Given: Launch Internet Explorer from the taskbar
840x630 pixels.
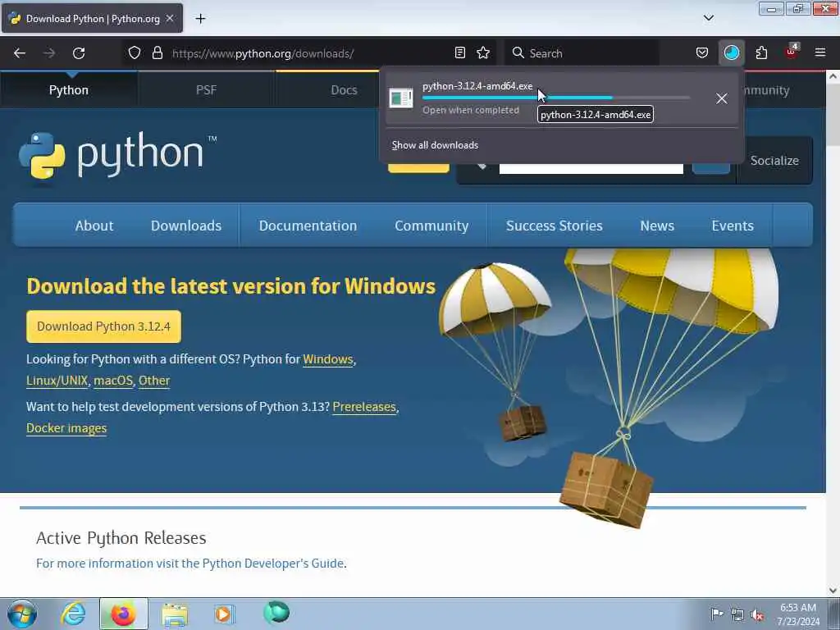Looking at the screenshot, I should coord(73,614).
